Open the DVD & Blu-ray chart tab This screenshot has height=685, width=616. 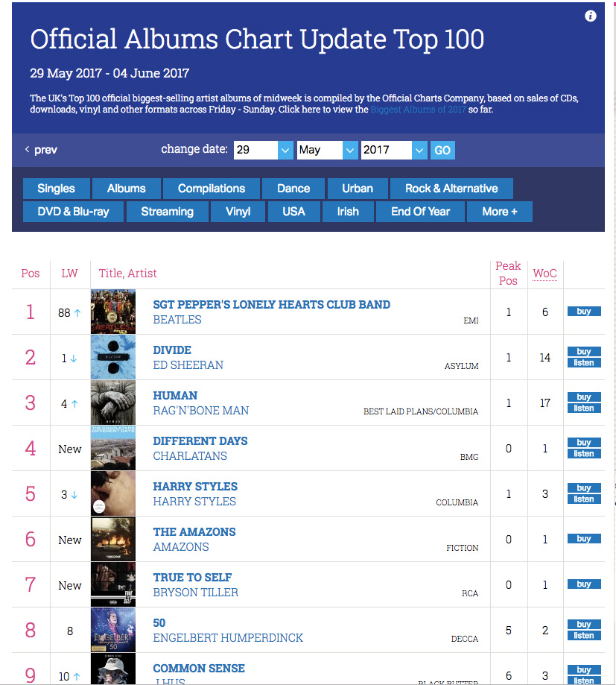(x=73, y=212)
